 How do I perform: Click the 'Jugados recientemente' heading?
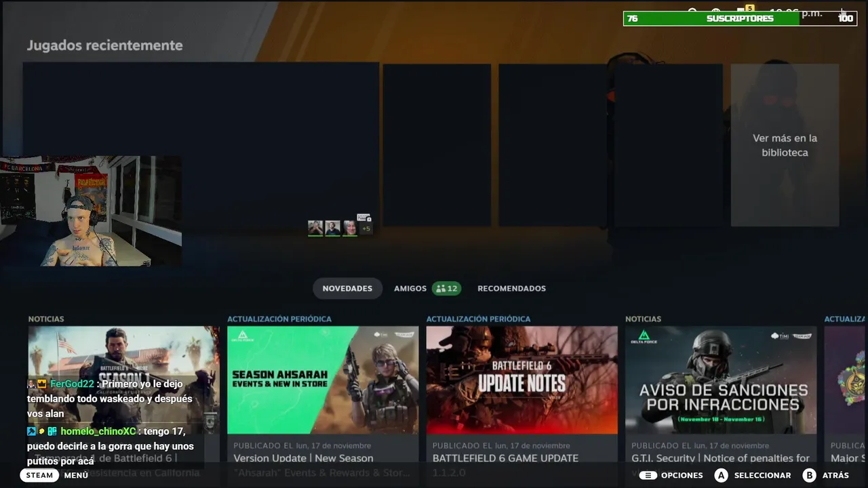(104, 45)
